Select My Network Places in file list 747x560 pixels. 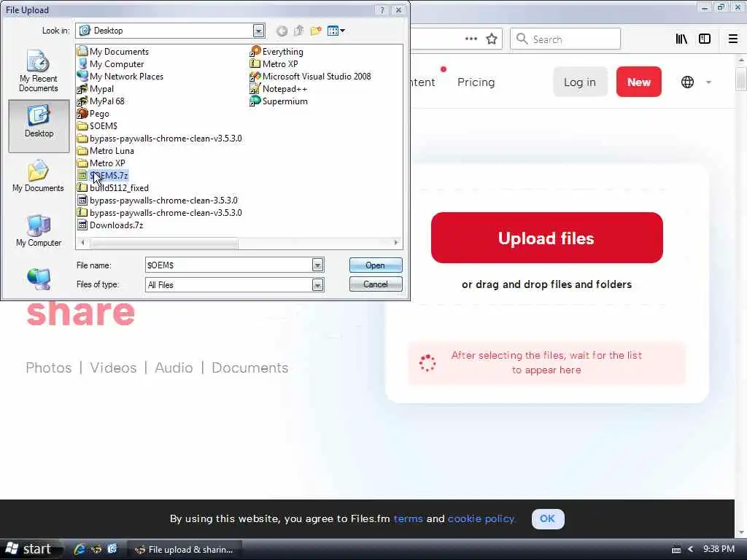120,76
